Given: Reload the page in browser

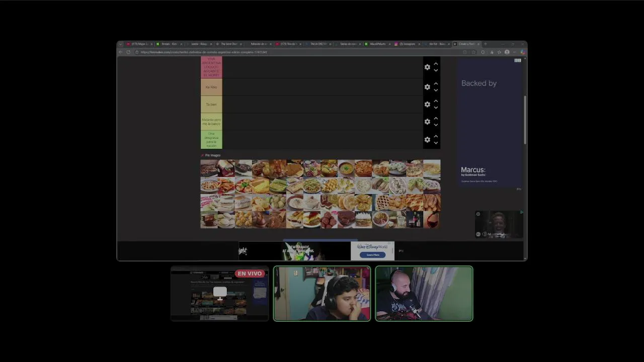Looking at the screenshot, I should coord(129,52).
